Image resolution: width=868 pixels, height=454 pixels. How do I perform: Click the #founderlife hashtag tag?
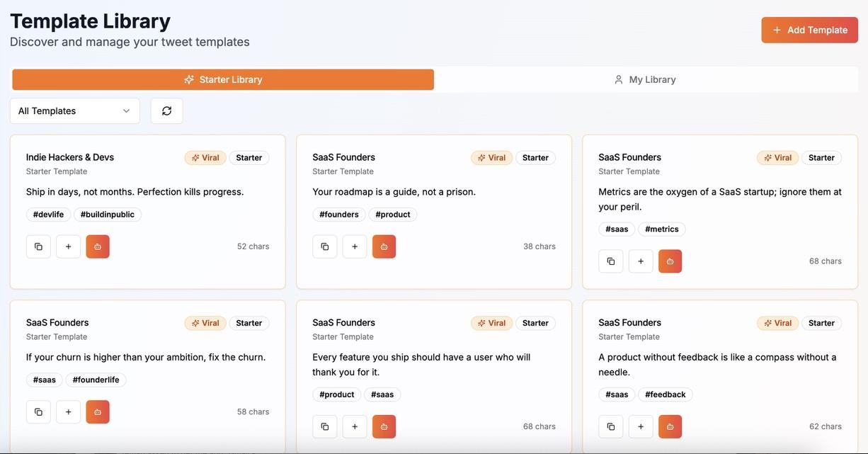[96, 380]
